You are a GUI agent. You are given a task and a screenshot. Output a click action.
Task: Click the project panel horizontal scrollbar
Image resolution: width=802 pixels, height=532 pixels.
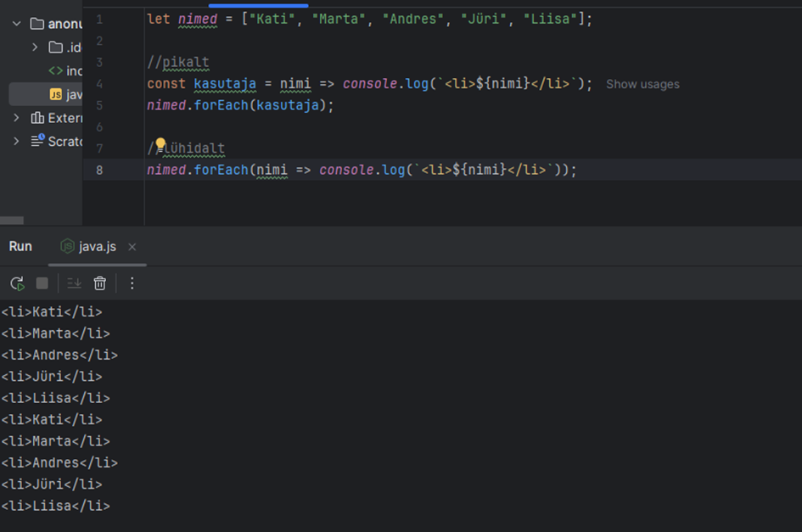(12, 220)
